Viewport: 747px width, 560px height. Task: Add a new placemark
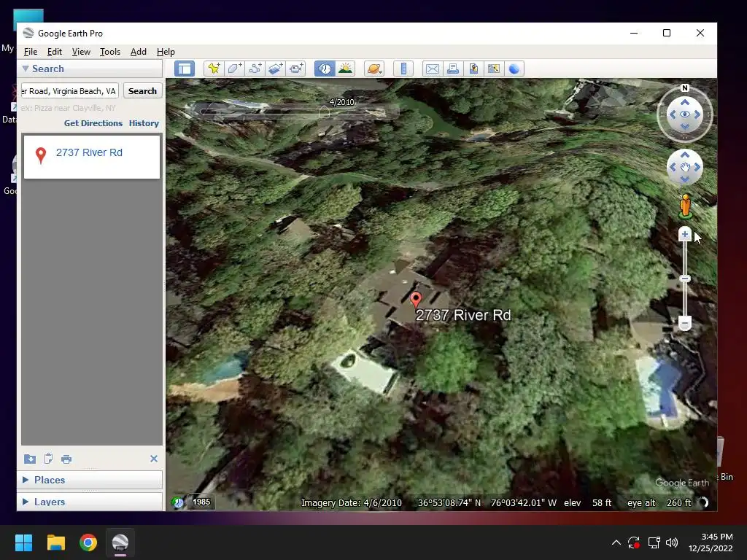tap(214, 69)
